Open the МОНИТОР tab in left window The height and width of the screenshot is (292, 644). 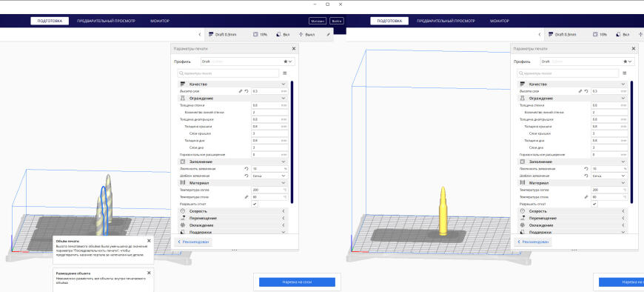pyautogui.click(x=160, y=21)
